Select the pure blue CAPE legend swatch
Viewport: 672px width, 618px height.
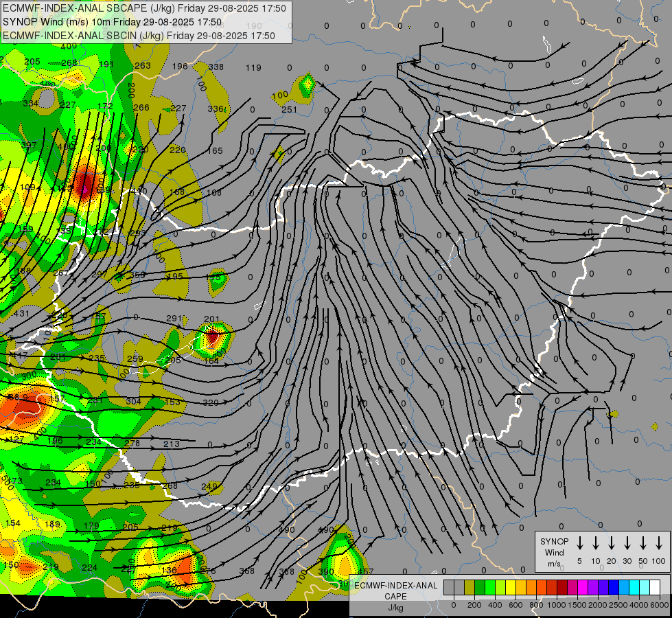[x=614, y=587]
